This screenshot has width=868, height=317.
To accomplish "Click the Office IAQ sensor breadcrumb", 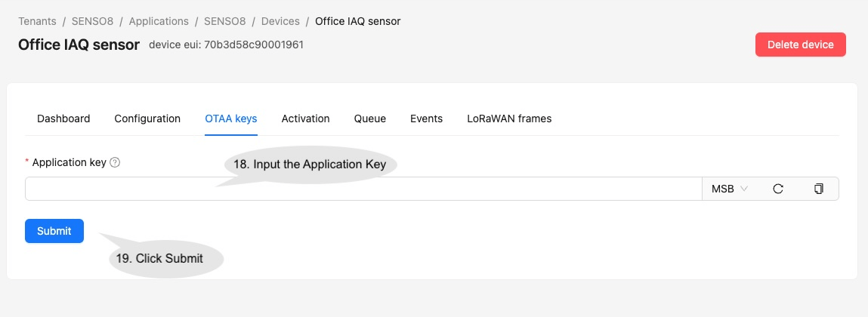I will point(357,21).
